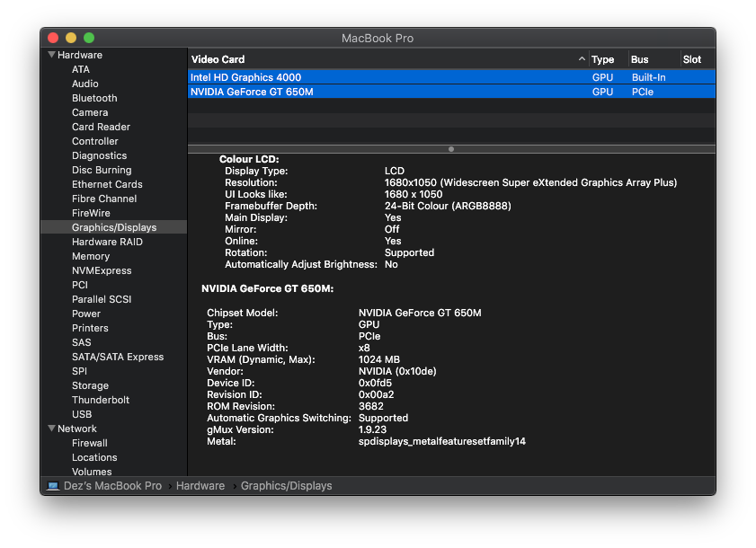Screen dimensions: 756x548
Task: Collapse the Network section triangle
Action: coord(51,428)
